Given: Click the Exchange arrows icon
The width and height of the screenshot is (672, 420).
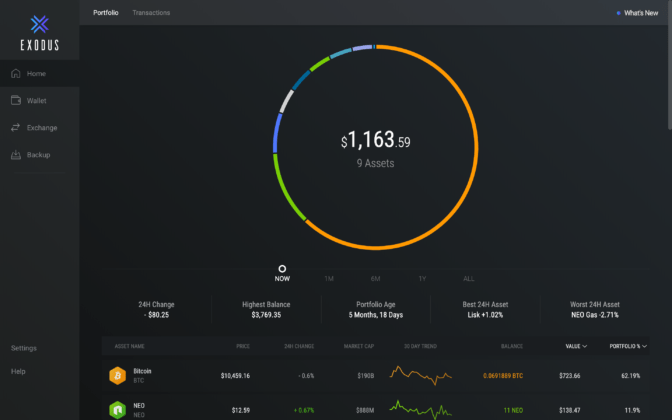Looking at the screenshot, I should (17, 128).
